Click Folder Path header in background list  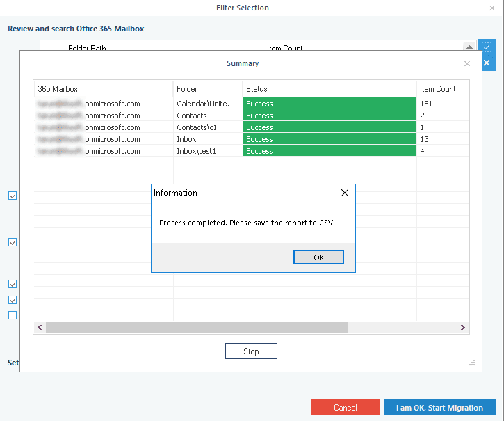tap(87, 48)
